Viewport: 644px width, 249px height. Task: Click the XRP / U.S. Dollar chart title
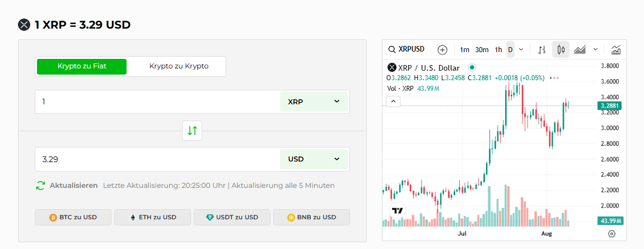click(429, 68)
